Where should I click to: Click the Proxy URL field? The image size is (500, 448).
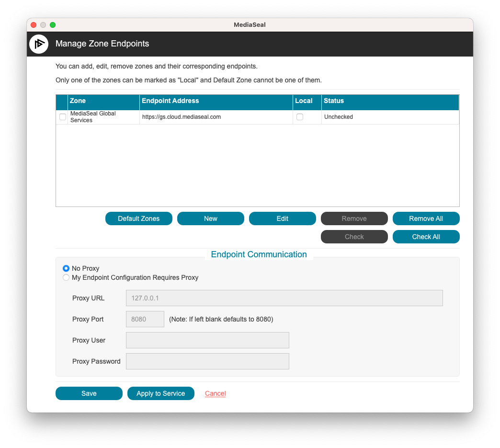click(284, 298)
